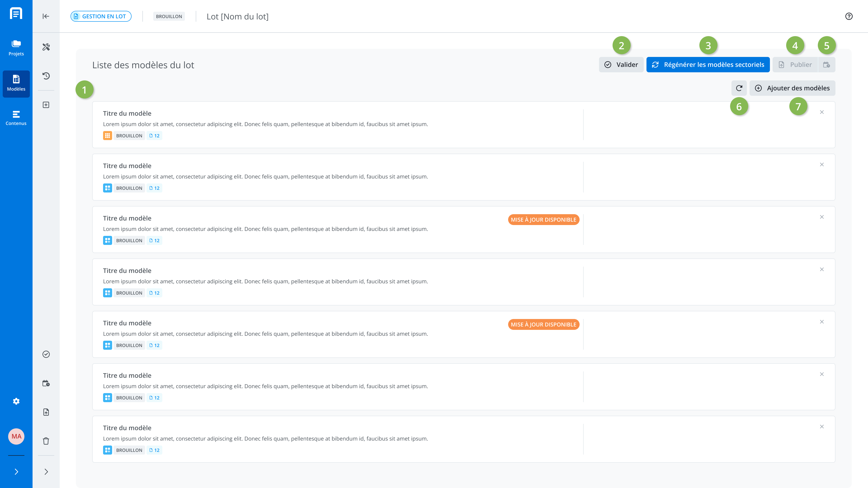Click the Valider button
The image size is (868, 488).
coord(621,64)
